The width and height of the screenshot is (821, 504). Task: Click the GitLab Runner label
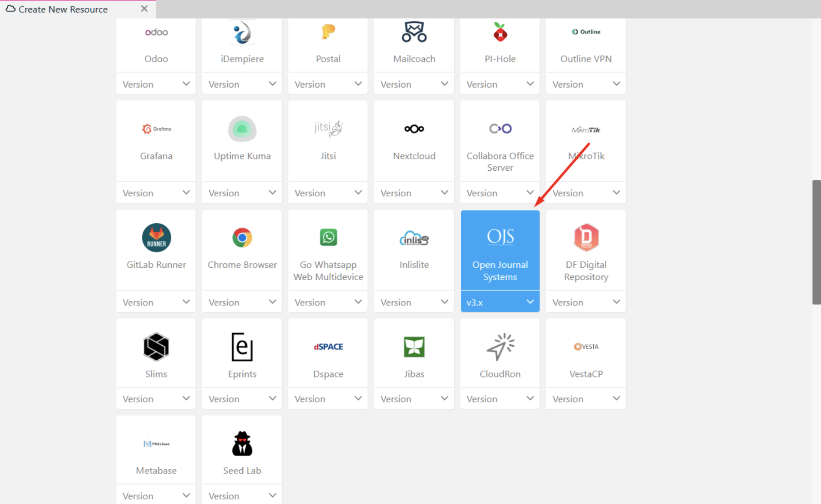pyautogui.click(x=156, y=264)
